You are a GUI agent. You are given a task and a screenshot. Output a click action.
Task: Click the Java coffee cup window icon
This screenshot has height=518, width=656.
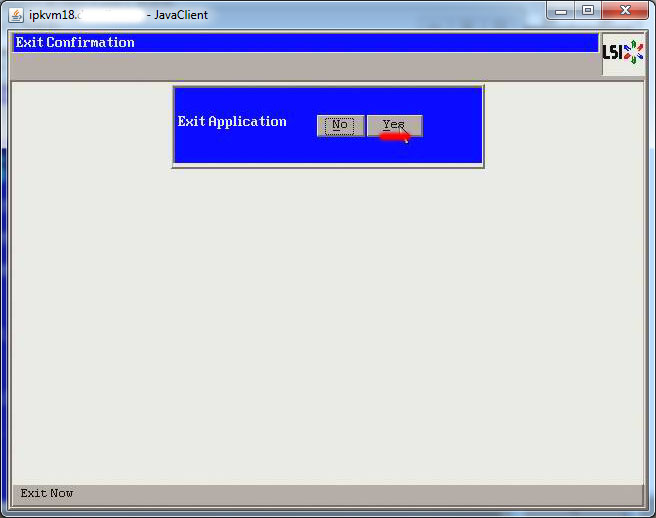tap(16, 15)
